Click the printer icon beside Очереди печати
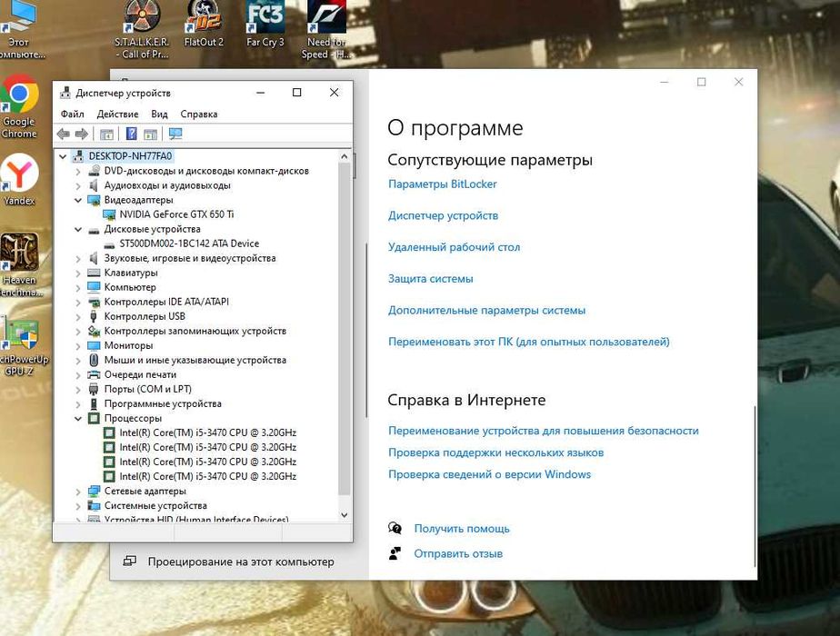840x636 pixels. tap(94, 374)
